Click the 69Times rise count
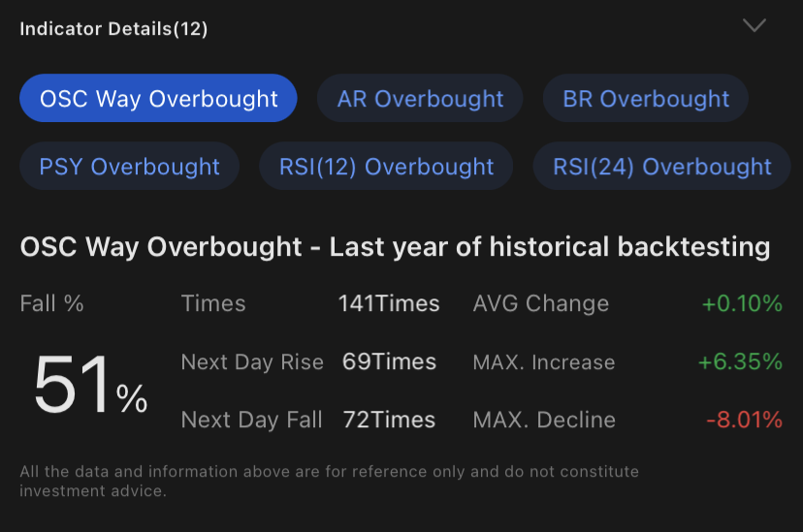Image resolution: width=803 pixels, height=532 pixels. click(x=389, y=362)
